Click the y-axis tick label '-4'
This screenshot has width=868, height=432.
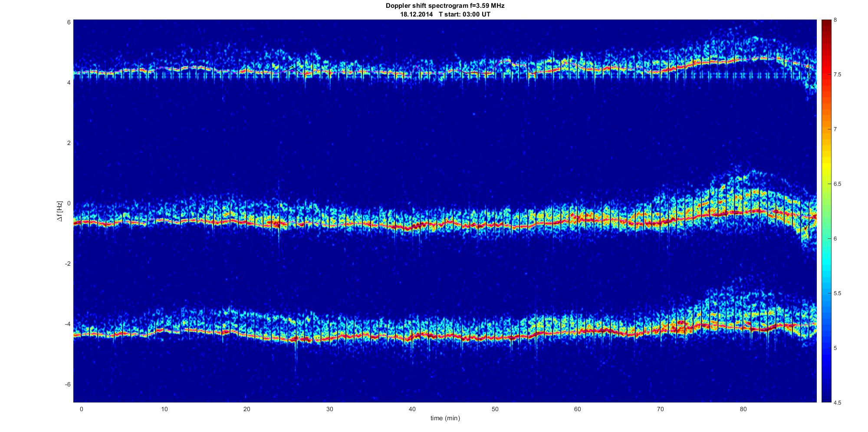(x=68, y=324)
